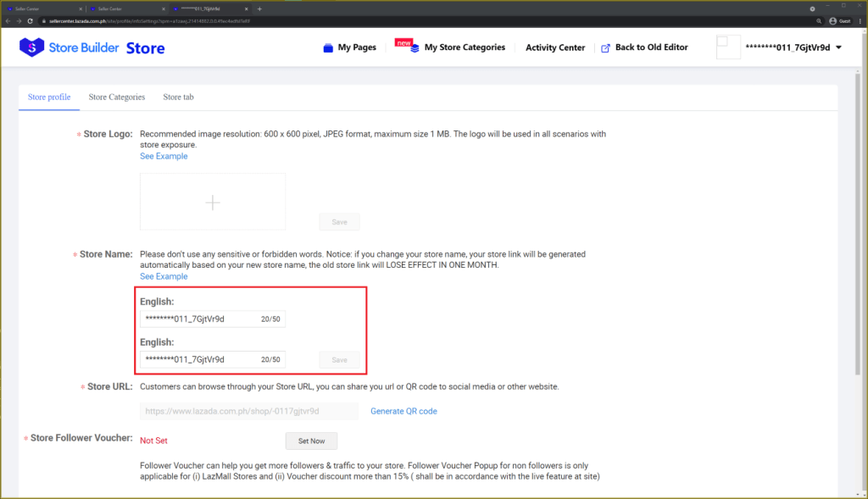Click the browser back arrow
The image size is (868, 499).
[x=8, y=20]
